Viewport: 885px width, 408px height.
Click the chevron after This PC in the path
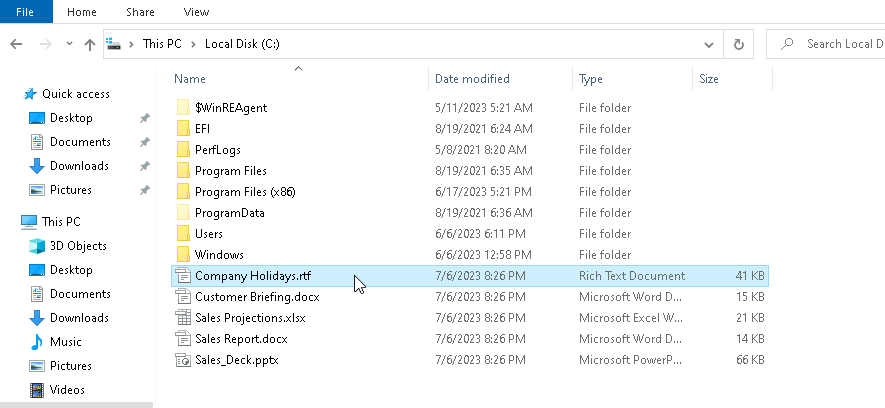pyautogui.click(x=193, y=44)
